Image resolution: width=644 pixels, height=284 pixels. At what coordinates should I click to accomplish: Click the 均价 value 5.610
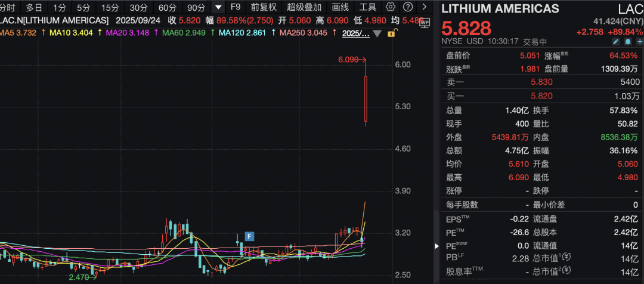[518, 164]
